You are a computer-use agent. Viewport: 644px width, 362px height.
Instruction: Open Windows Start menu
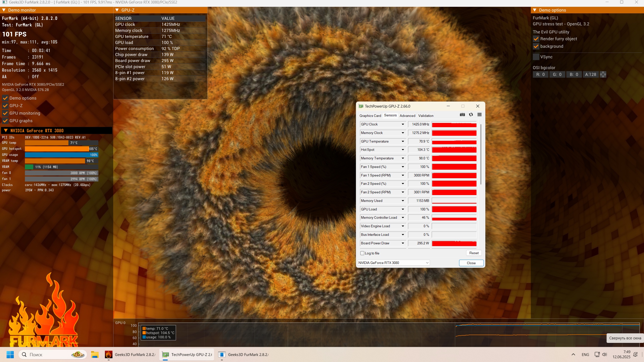point(10,354)
